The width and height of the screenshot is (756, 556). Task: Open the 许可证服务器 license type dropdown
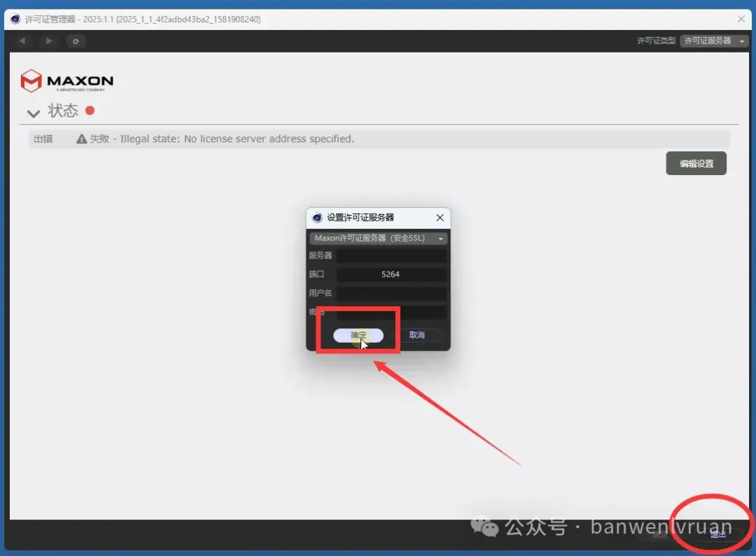714,41
